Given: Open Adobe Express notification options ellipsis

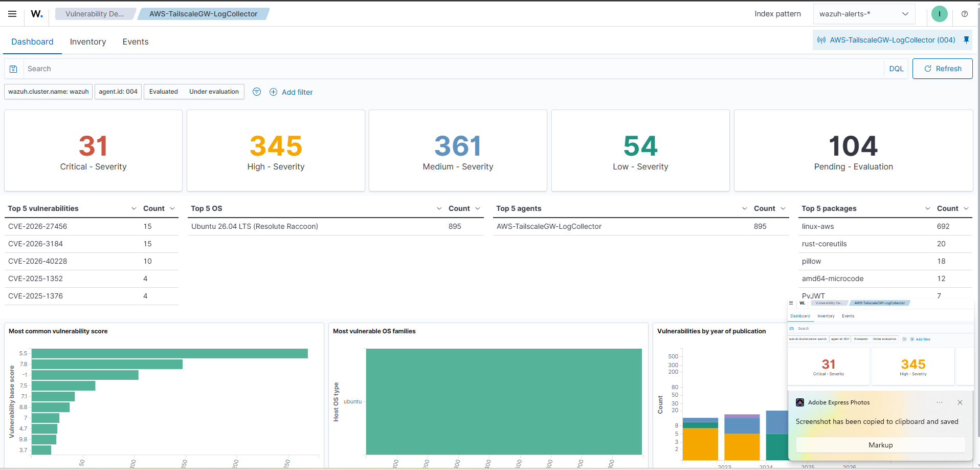Looking at the screenshot, I should [940, 402].
